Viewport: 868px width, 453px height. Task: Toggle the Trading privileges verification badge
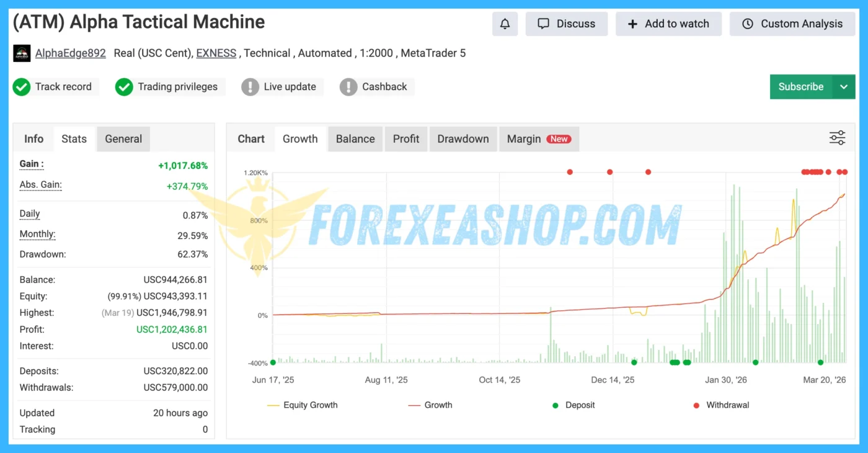click(x=124, y=87)
